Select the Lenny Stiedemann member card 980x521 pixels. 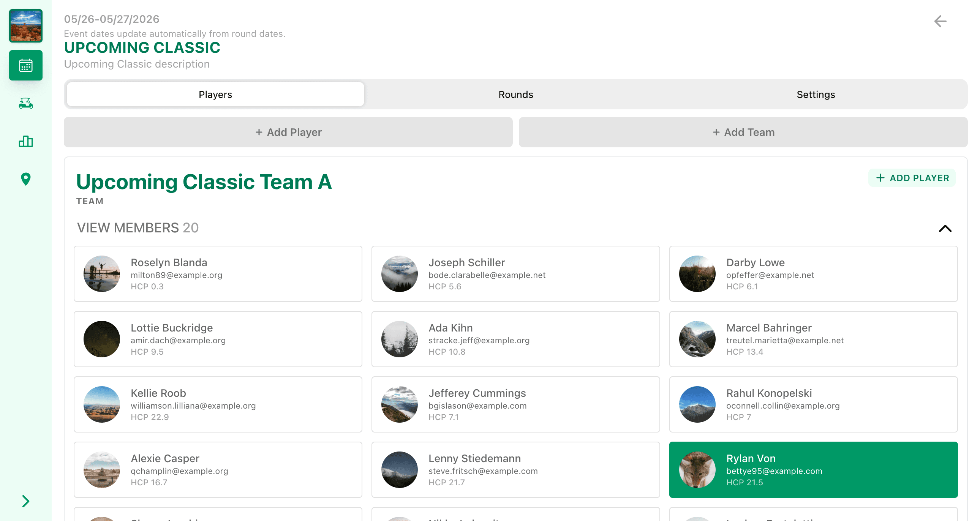pos(515,470)
